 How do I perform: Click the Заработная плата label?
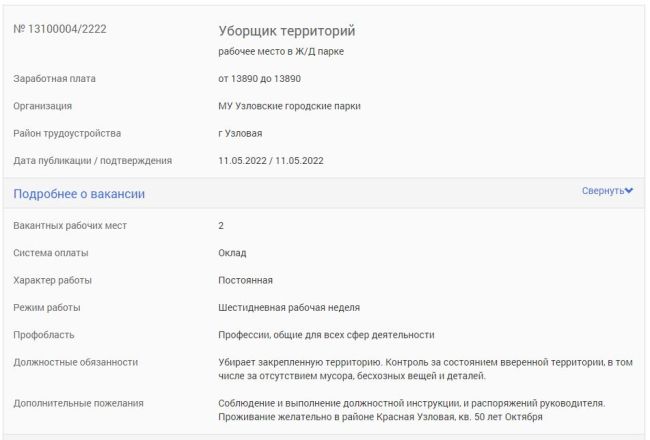pos(54,79)
